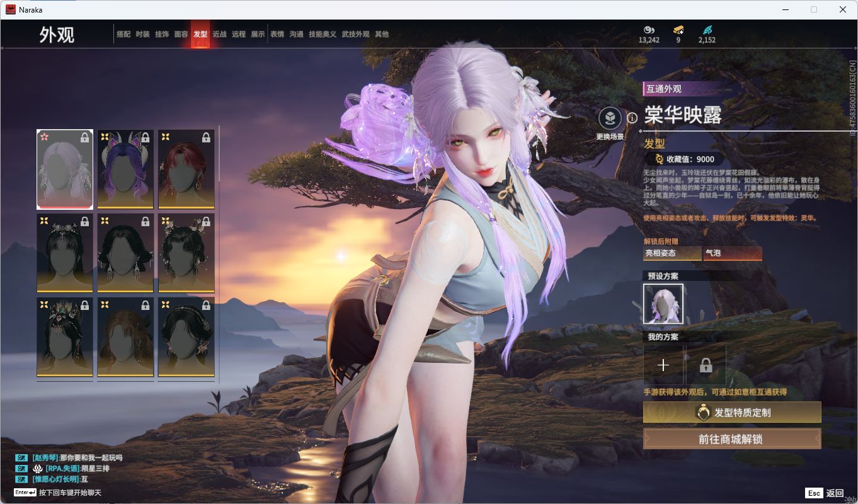Image resolution: width=858 pixels, height=504 pixels.
Task: Select the black hairstyle with dangling earrings
Action: click(125, 253)
